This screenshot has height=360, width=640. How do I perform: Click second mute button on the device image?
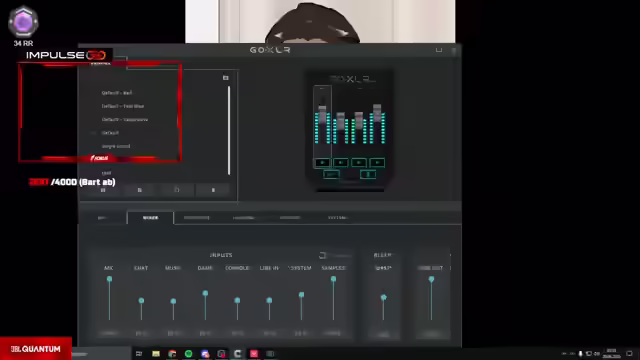(x=340, y=163)
